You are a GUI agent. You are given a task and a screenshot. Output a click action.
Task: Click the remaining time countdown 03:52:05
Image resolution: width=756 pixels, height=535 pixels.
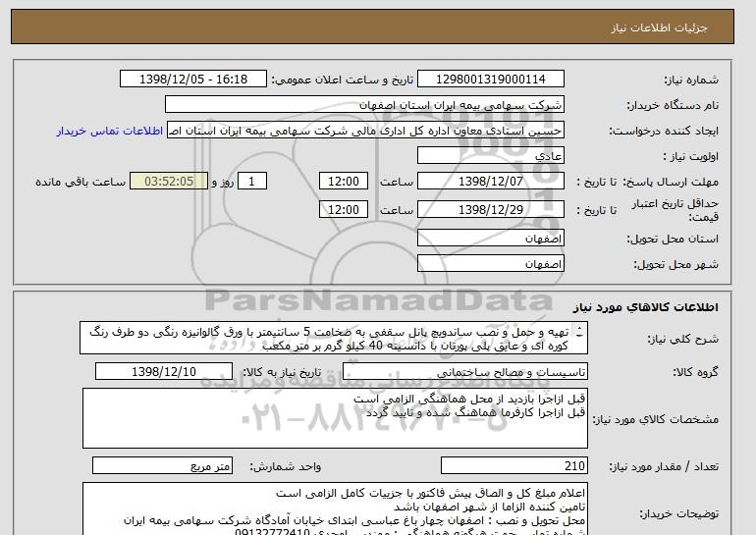point(169,182)
